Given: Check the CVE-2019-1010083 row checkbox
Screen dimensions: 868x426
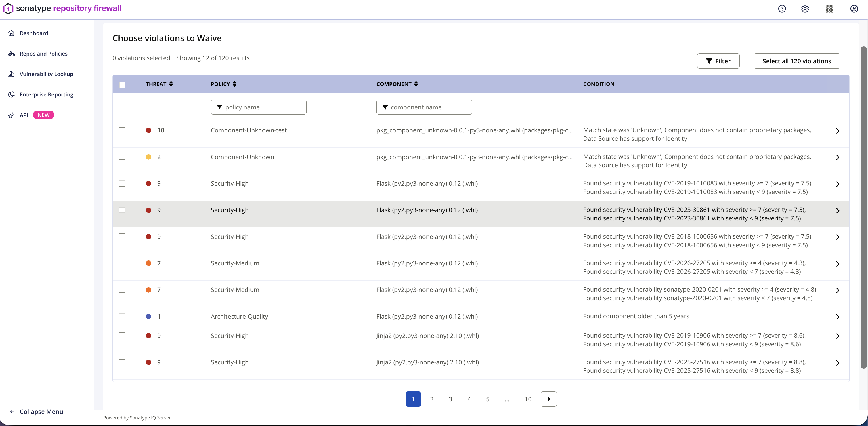Looking at the screenshot, I should click(x=122, y=183).
